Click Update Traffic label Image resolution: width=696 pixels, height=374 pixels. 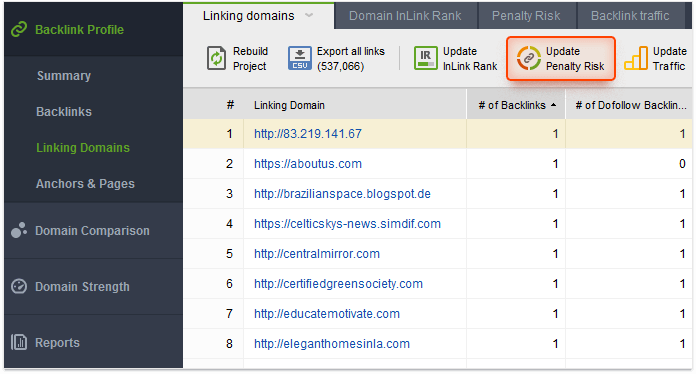coord(669,59)
